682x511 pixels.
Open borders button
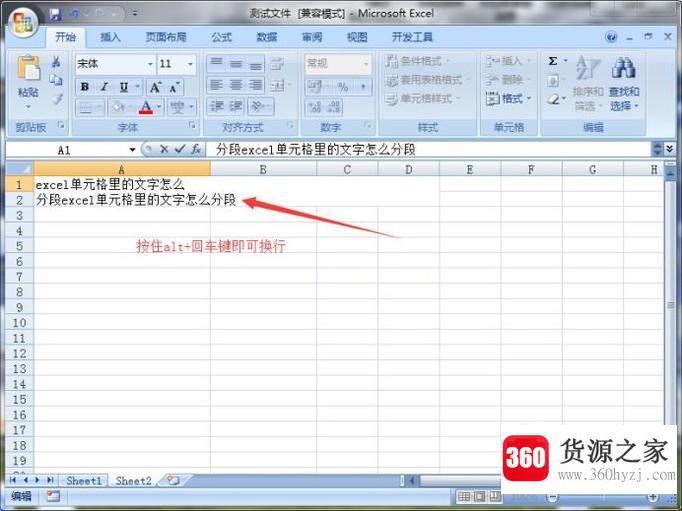click(x=86, y=107)
